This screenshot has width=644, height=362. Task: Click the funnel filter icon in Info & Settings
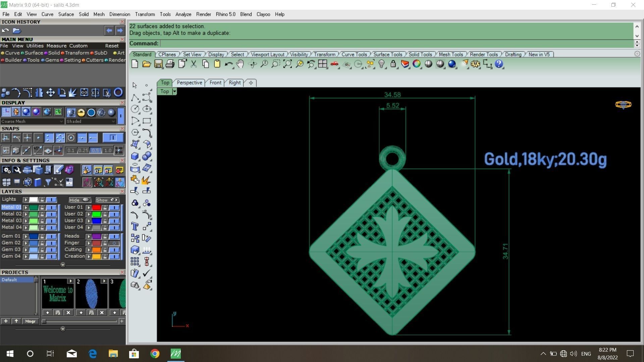(48, 182)
